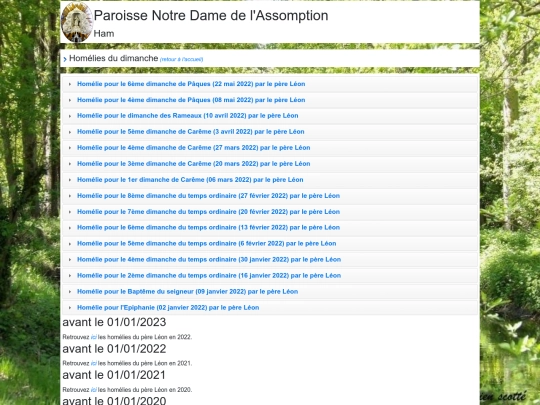This screenshot has height=405, width=540.
Task: Open homily for 5ème dimanche de Carême (3 avril 2022)
Action: coord(191,132)
